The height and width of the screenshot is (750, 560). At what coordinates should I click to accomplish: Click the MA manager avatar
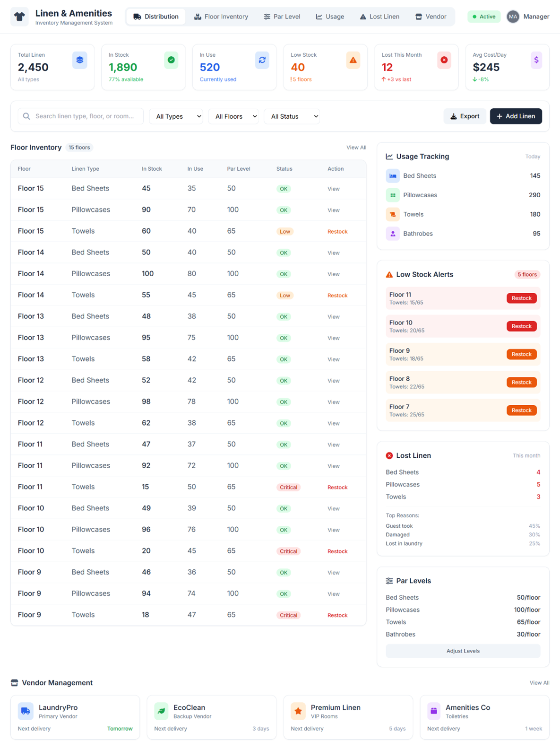coord(513,17)
